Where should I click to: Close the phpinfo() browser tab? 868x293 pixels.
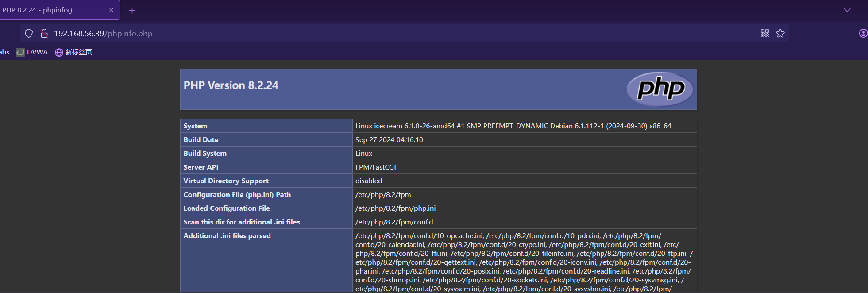(111, 10)
